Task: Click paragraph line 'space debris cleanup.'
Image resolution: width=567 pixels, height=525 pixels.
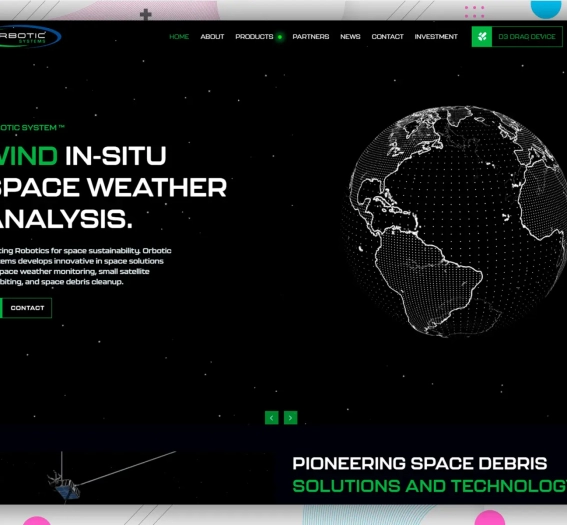Action: coord(82,282)
